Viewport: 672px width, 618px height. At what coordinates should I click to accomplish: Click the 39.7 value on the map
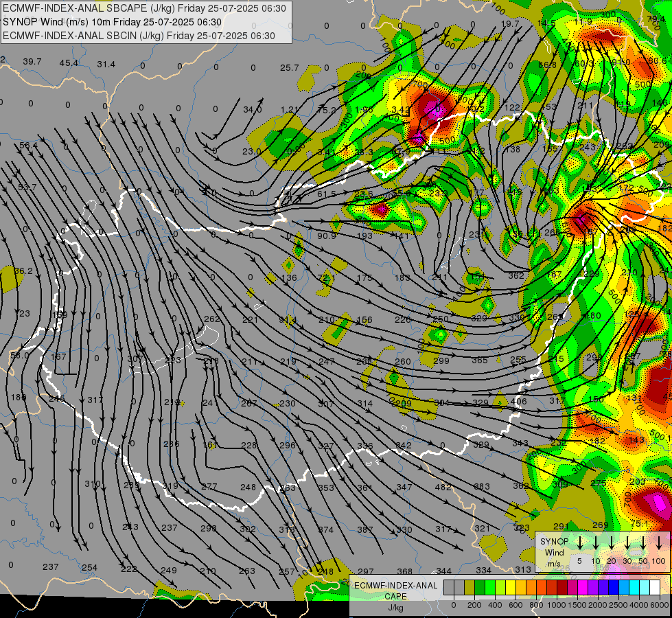tap(32, 62)
